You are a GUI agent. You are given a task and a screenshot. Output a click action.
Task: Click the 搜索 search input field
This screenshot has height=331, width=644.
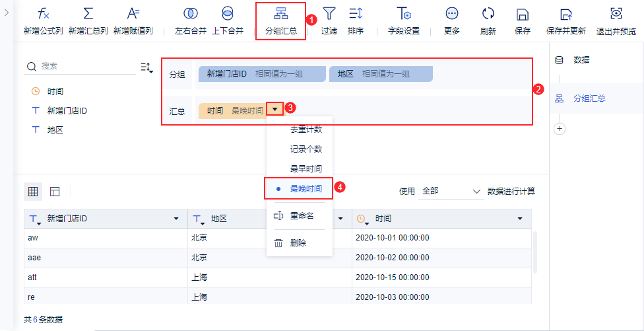click(x=80, y=66)
